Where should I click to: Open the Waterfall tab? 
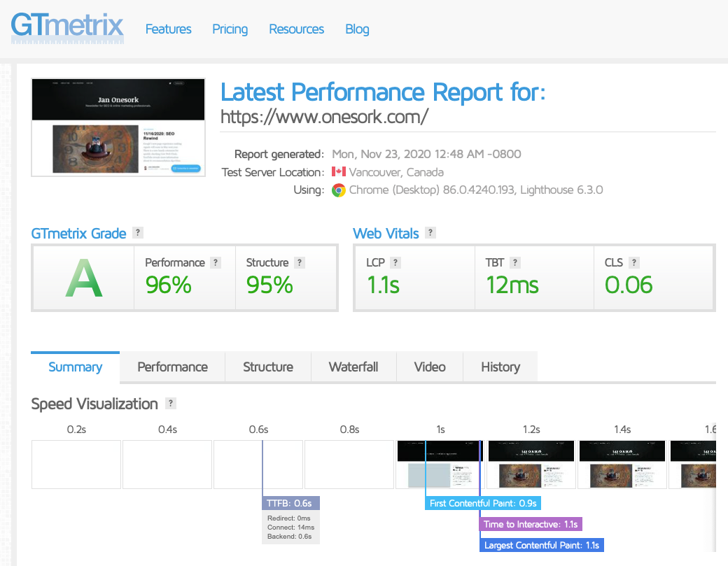[353, 367]
